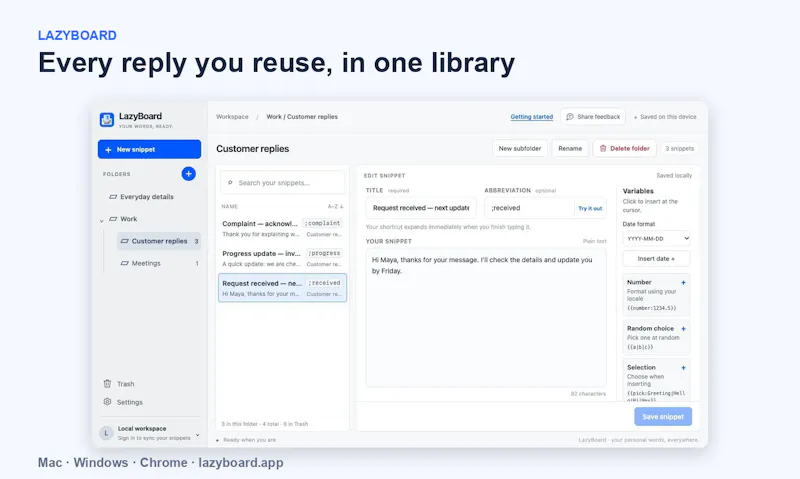Screen dimensions: 800x479
Task: Insert the Random choice variable with plus
Action: click(683, 329)
